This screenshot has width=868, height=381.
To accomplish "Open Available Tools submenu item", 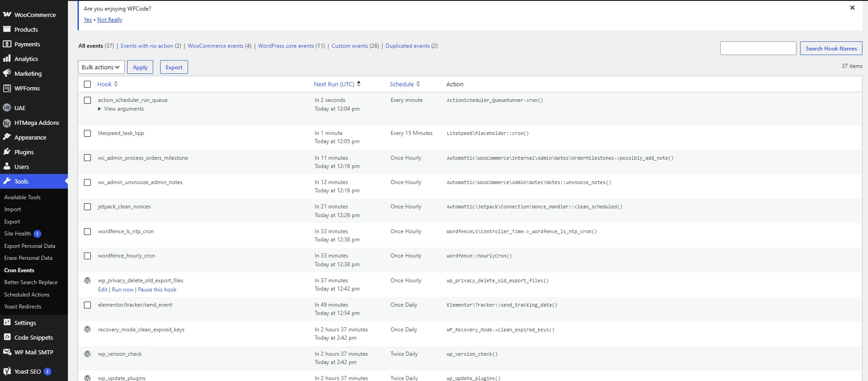I will (x=22, y=197).
